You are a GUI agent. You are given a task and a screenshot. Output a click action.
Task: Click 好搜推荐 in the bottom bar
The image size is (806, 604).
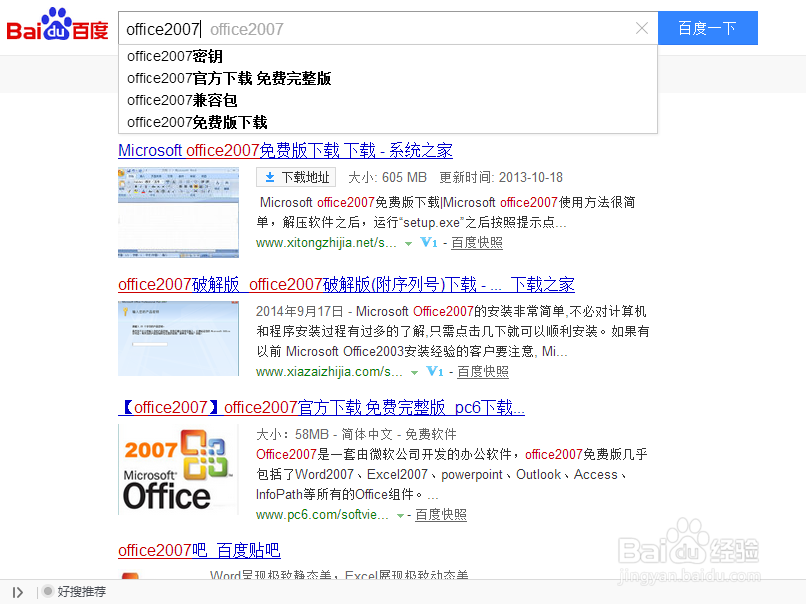(81, 592)
